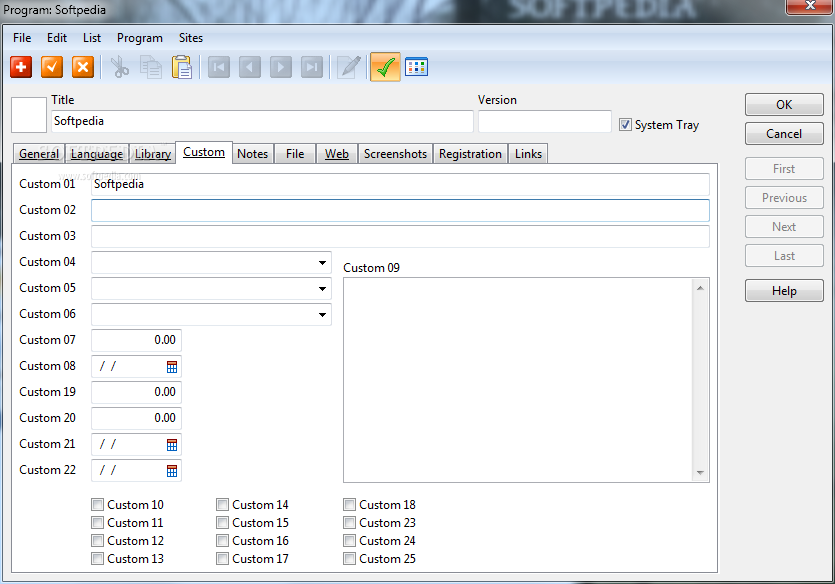Image resolution: width=835 pixels, height=584 pixels.
Task: Click the Custom 02 text field
Action: point(400,210)
